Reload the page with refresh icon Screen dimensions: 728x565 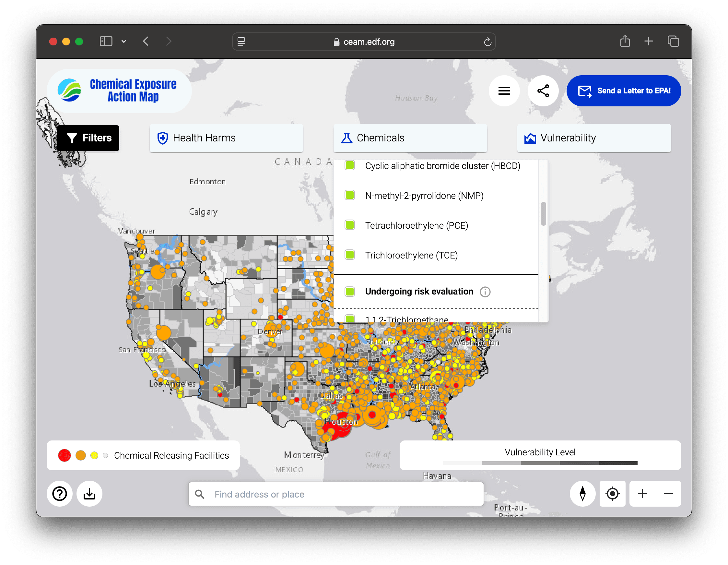pos(488,42)
